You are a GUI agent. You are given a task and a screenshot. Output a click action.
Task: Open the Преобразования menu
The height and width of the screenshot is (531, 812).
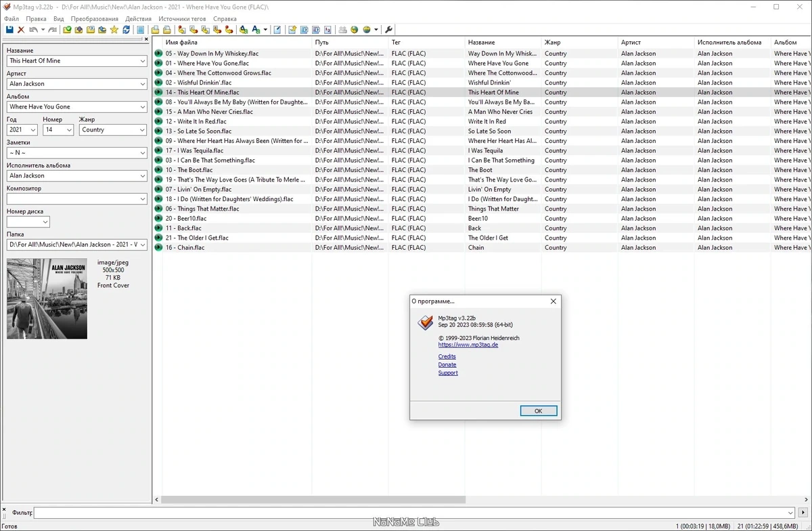(x=95, y=18)
